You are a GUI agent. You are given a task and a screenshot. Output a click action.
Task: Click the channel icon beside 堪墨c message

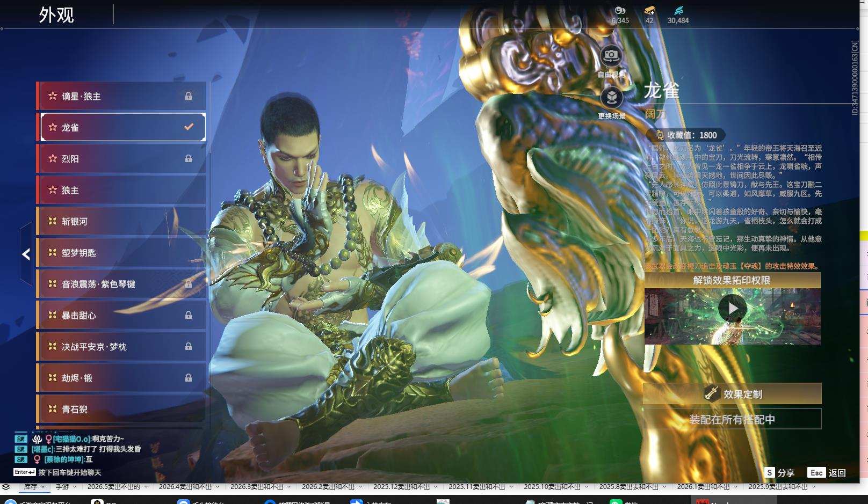point(21,449)
